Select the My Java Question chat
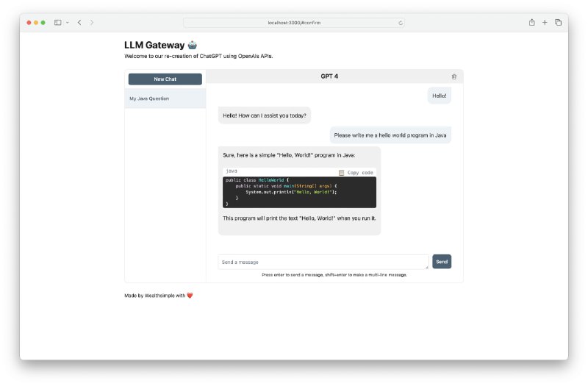This screenshot has width=588, height=386. [165, 99]
